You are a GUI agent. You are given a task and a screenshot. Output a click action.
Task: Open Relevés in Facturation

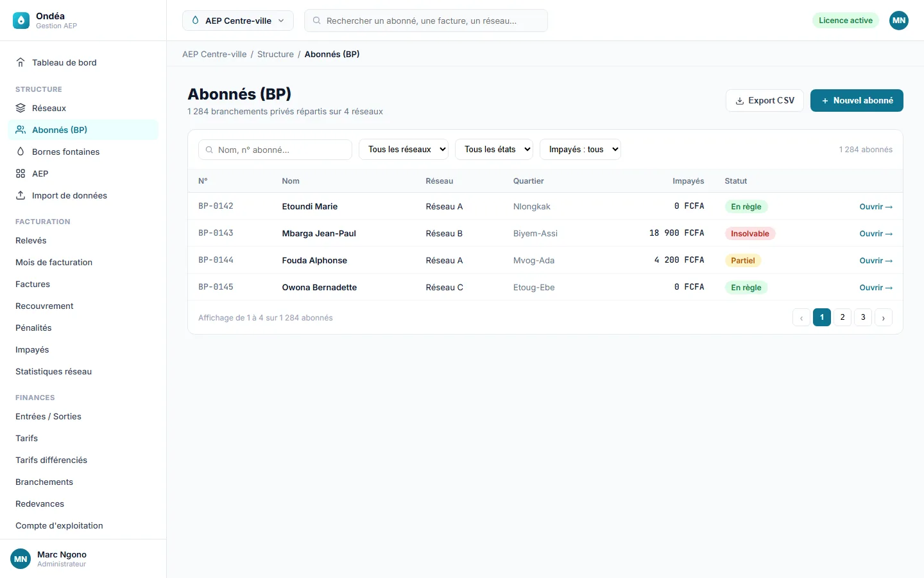[83, 240]
